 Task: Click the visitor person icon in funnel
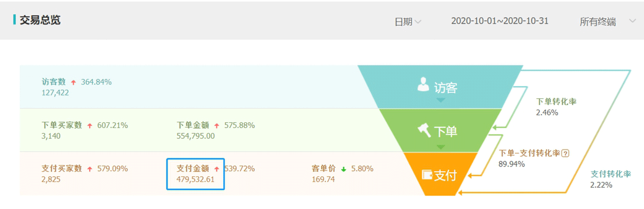click(x=423, y=85)
